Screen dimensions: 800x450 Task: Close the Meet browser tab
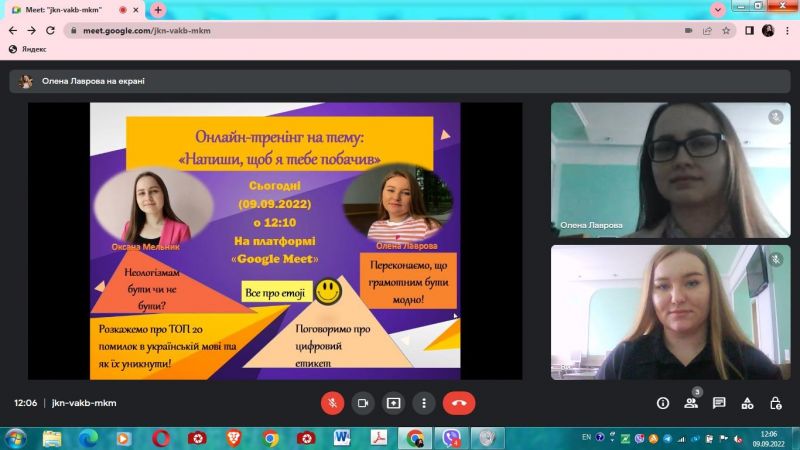point(136,10)
